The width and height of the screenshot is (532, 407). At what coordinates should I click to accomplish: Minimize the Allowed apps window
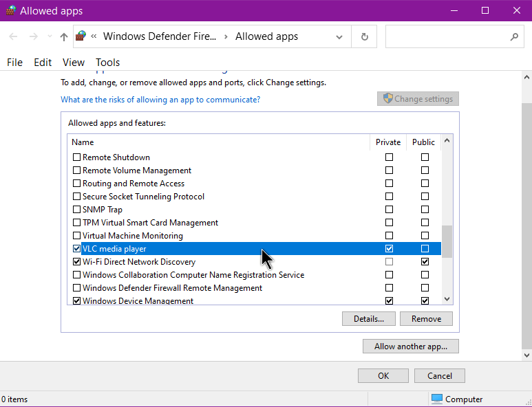pos(454,10)
